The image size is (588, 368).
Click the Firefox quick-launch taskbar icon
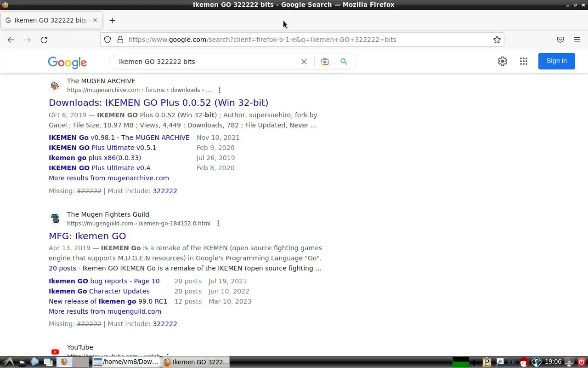tap(64, 362)
